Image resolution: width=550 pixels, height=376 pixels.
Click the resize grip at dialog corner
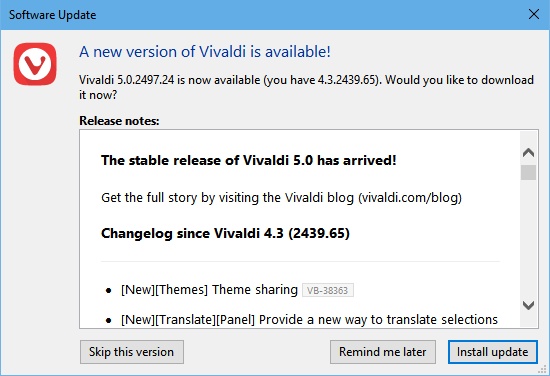coord(543,369)
